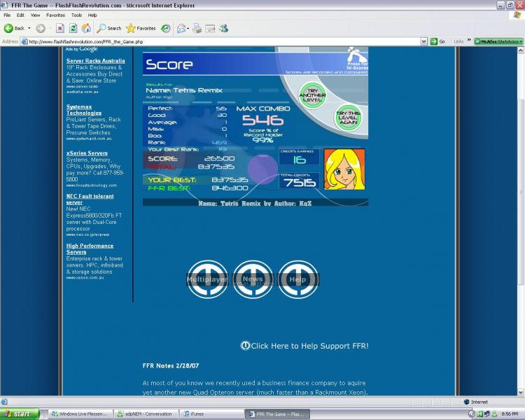Open NEC Fault tolerant server link
The image size is (525, 420).
click(90, 199)
